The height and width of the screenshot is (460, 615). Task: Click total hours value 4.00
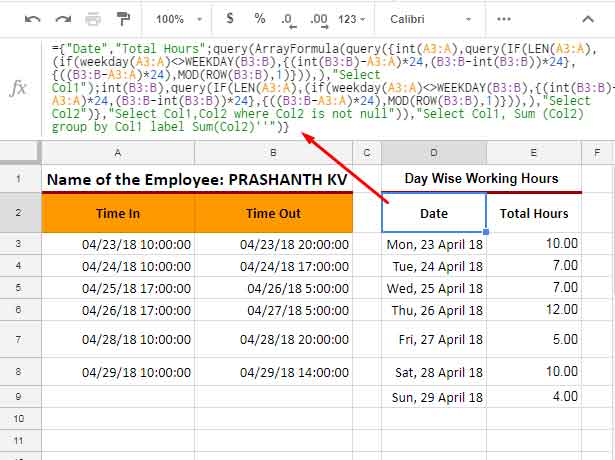(534, 396)
